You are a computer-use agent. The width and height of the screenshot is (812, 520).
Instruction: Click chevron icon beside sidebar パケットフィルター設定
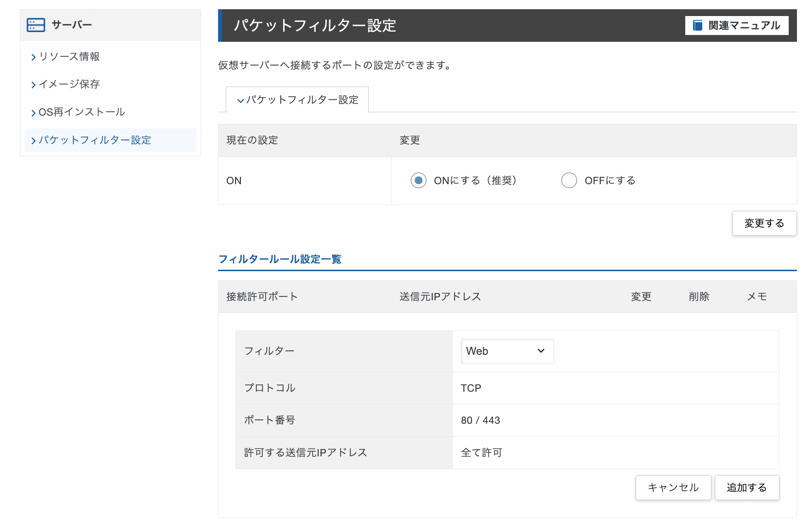pyautogui.click(x=33, y=141)
